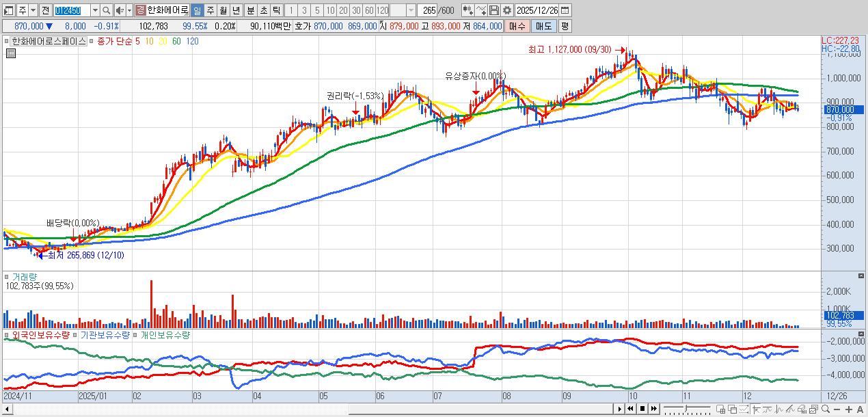Image resolution: width=868 pixels, height=417 pixels.
Task: Click the overlapping windows icon in the bottom toolbar
Action: click(733, 409)
